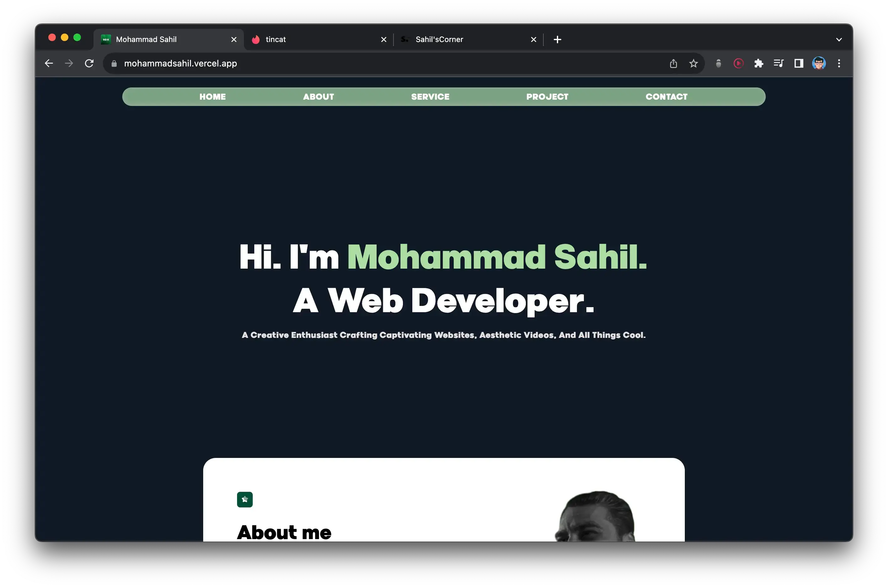This screenshot has width=888, height=588.
Task: Navigate to CONTACT in site navbar
Action: 667,97
